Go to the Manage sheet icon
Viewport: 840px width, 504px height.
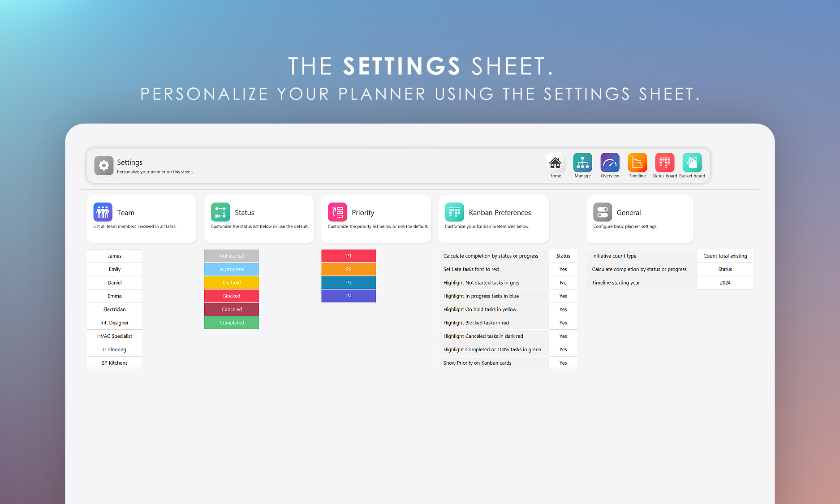coord(582,163)
